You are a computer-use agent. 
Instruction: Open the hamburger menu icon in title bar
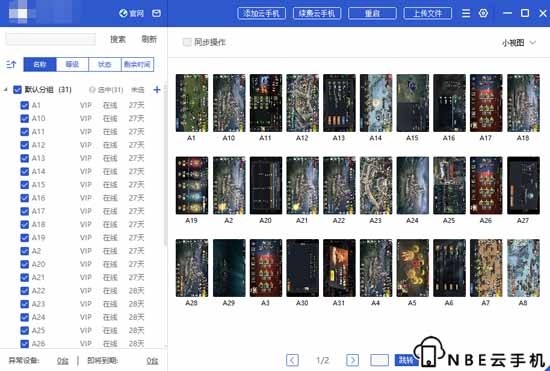click(466, 13)
